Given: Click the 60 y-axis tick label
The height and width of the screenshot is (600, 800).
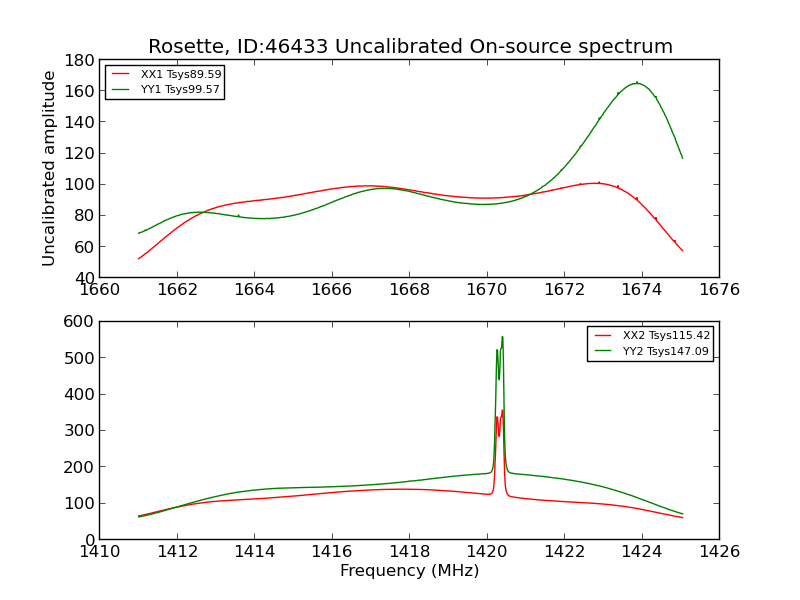Looking at the screenshot, I should (85, 247).
